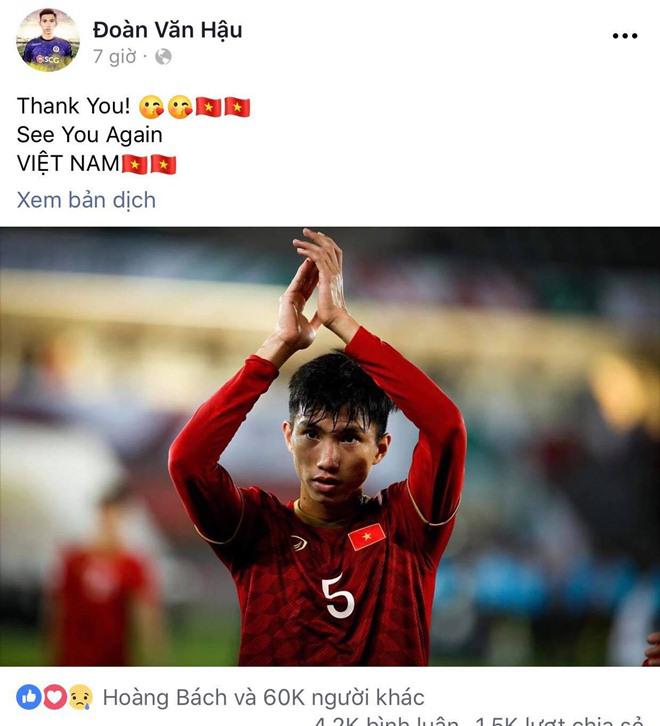Click the public globe privacy icon

click(163, 57)
